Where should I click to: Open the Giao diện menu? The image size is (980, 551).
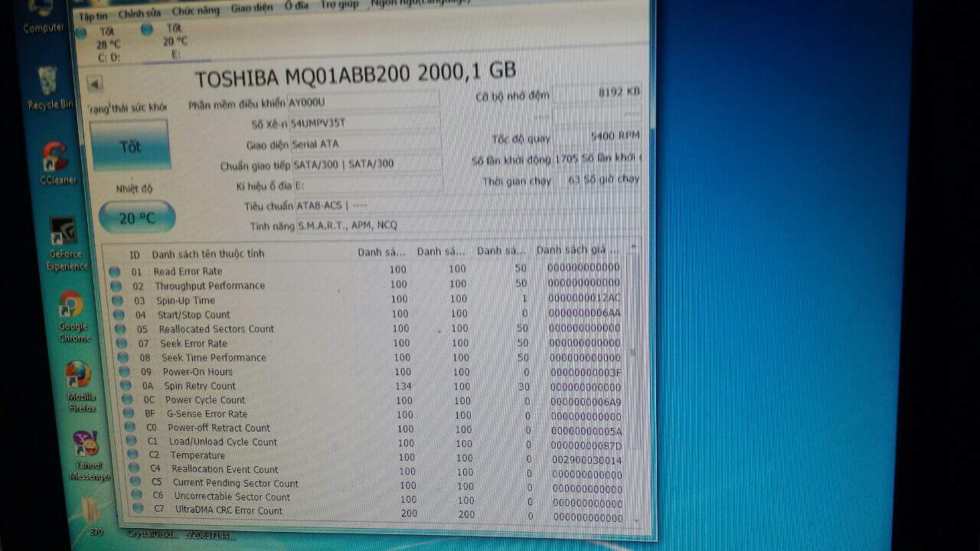click(253, 9)
